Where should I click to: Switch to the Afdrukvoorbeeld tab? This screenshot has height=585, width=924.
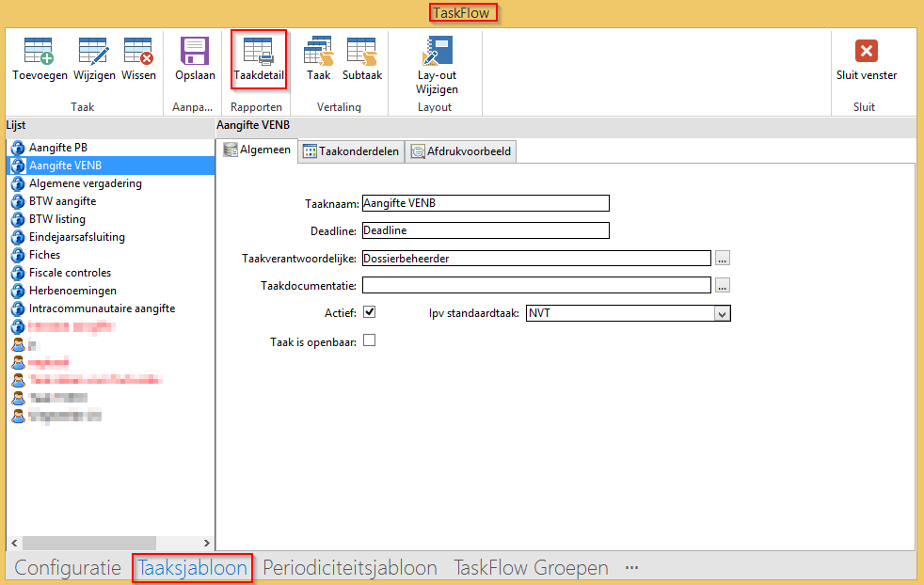pyautogui.click(x=461, y=151)
